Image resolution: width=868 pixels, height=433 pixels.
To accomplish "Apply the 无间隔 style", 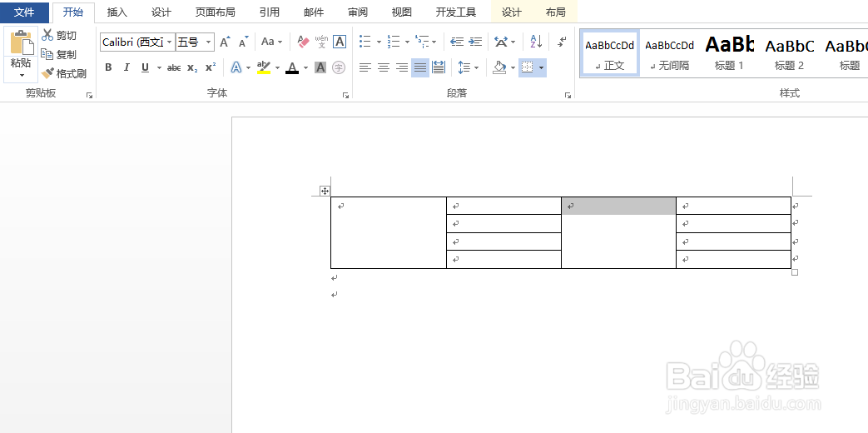I will (669, 53).
